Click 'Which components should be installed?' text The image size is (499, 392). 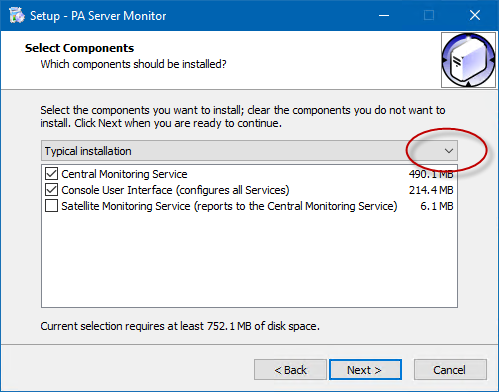[x=133, y=64]
